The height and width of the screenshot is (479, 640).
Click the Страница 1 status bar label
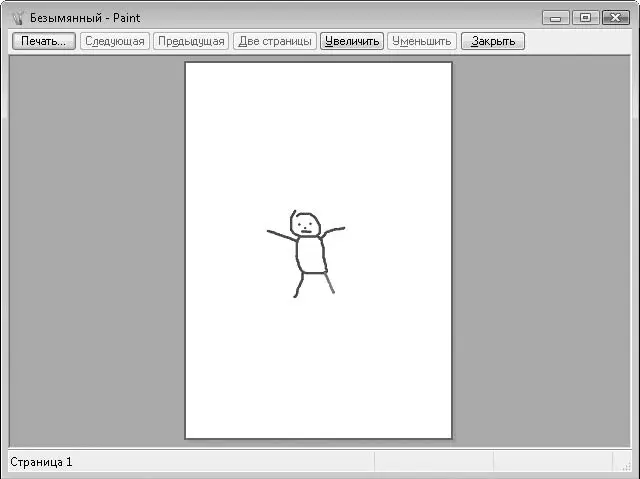tap(41, 462)
